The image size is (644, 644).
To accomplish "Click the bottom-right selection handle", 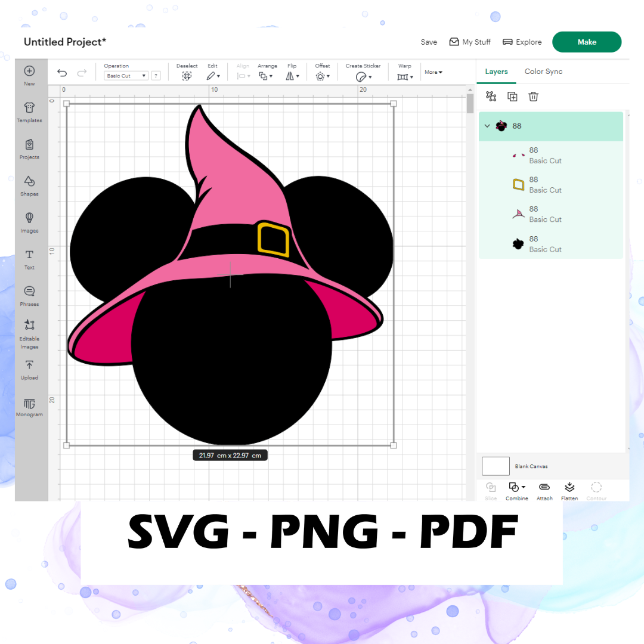I will click(x=394, y=445).
